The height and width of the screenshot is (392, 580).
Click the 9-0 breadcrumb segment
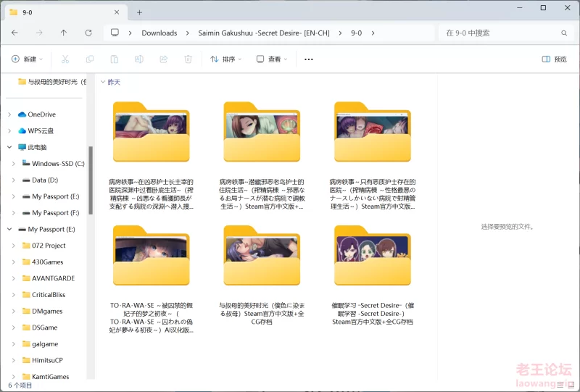[x=356, y=33]
